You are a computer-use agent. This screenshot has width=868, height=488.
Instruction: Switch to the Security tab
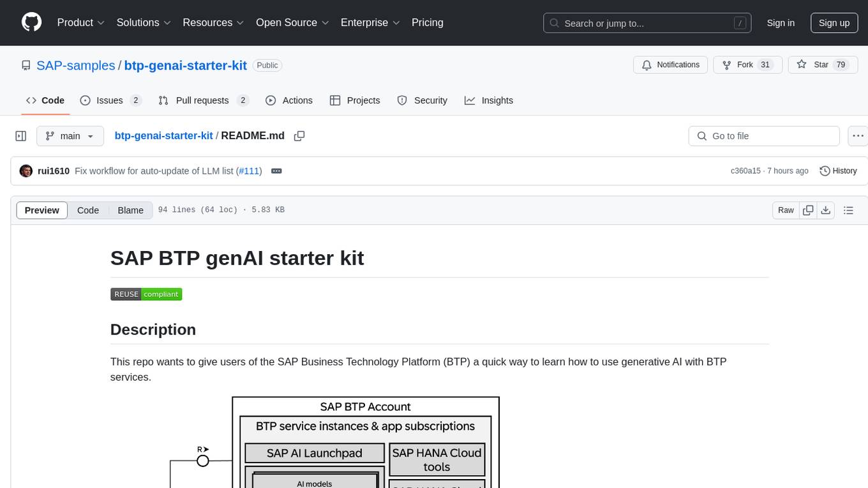(423, 100)
